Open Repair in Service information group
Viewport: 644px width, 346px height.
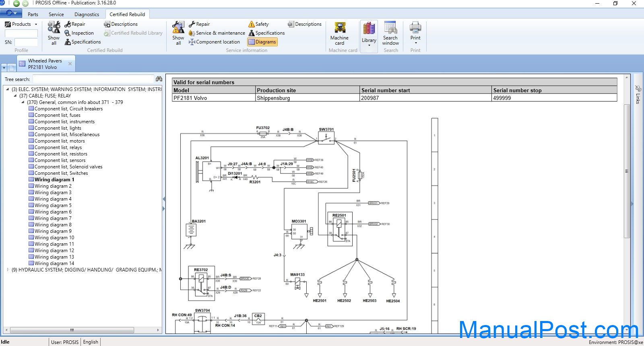pos(199,24)
